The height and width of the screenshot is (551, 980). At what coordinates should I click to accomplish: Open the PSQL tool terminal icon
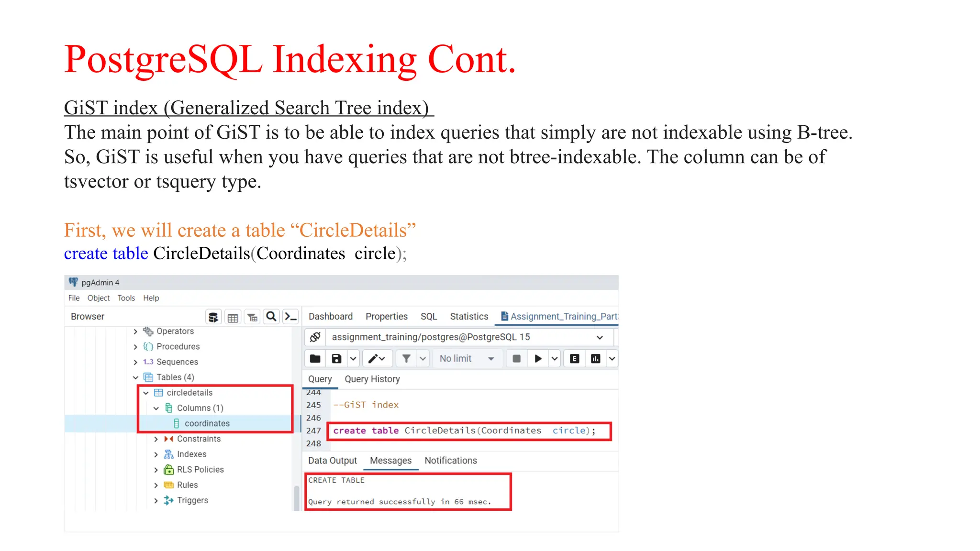pos(290,317)
